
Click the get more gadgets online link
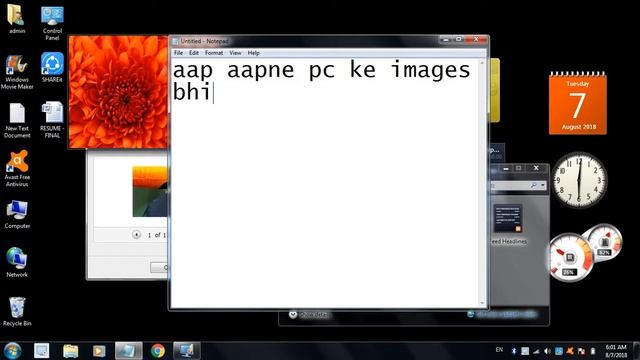pos(502,314)
